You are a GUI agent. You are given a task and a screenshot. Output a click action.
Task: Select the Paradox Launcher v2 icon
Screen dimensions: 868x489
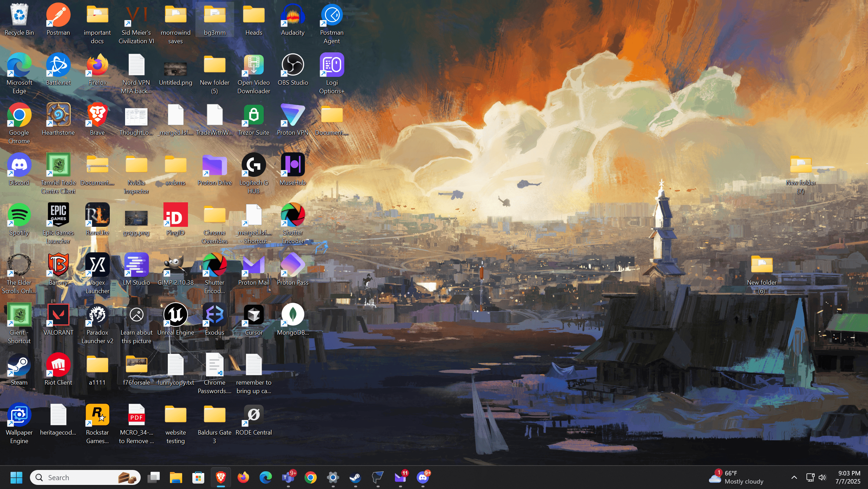tap(97, 324)
